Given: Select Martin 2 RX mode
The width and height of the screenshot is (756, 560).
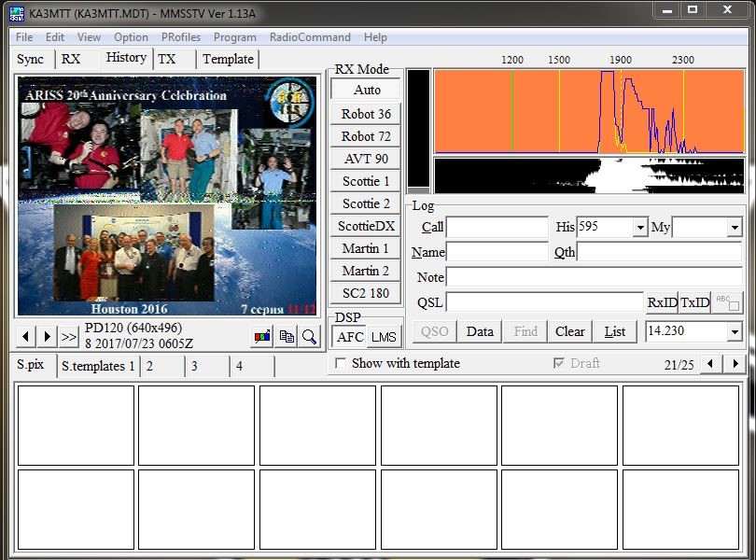Looking at the screenshot, I should click(366, 271).
